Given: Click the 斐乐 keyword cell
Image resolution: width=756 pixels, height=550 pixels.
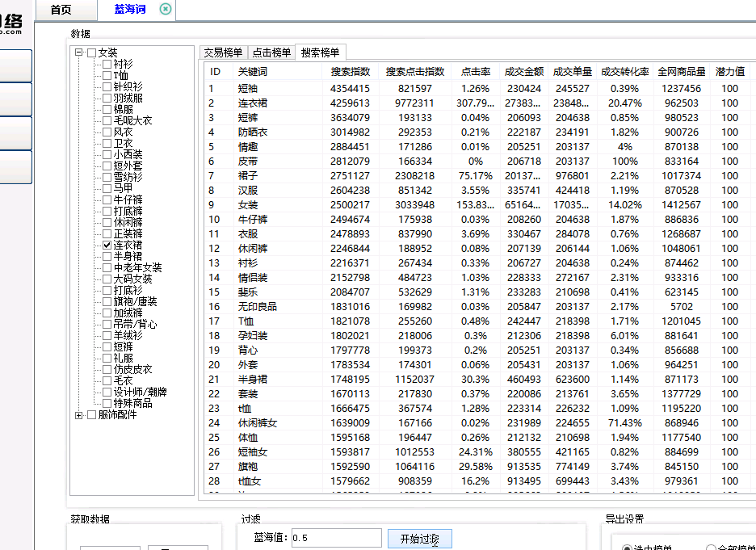Looking at the screenshot, I should click(x=248, y=292).
